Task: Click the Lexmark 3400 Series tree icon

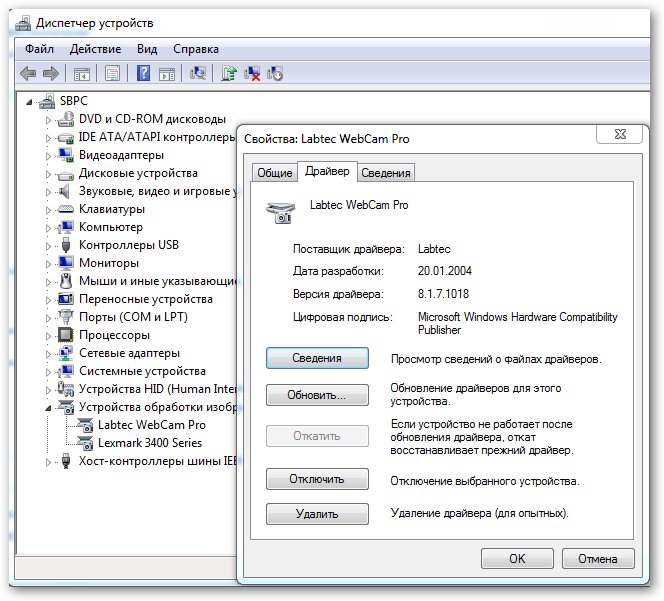Action: point(85,443)
